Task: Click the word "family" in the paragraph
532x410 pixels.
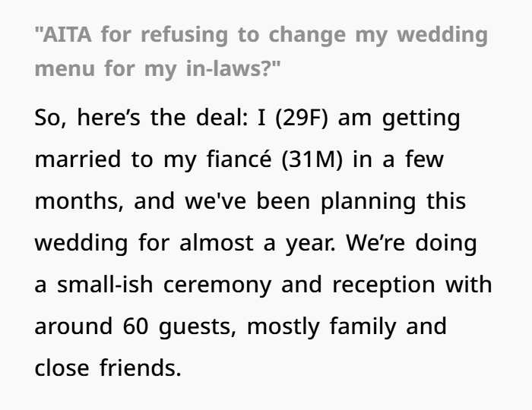Action: coord(363,327)
